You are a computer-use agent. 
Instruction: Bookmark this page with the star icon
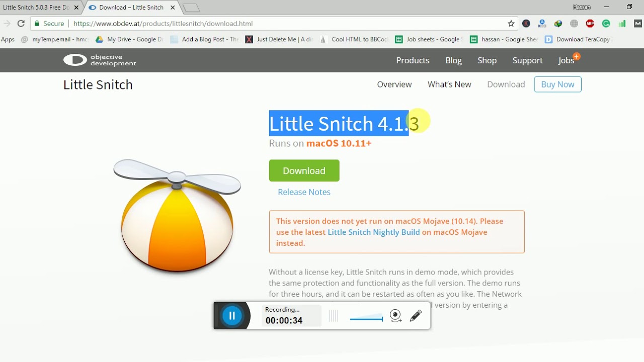point(511,24)
